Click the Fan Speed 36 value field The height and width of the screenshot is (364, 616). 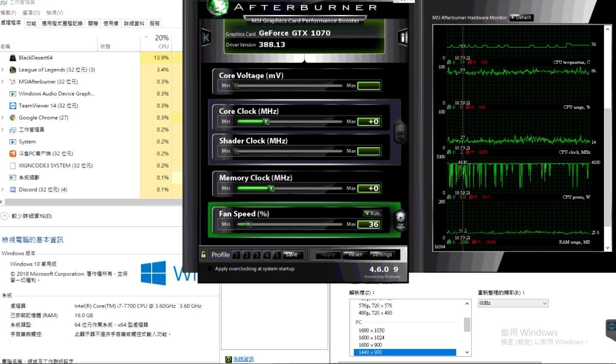[368, 224]
